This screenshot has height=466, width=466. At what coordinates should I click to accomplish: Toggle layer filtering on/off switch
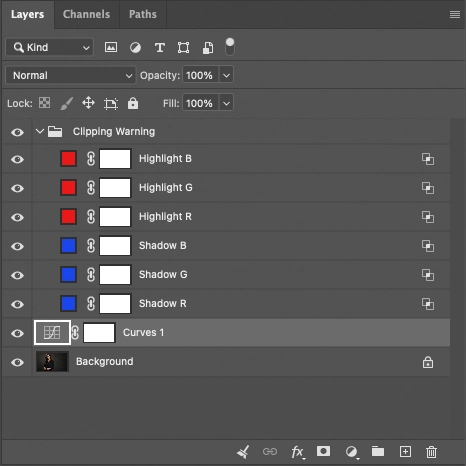[x=230, y=47]
